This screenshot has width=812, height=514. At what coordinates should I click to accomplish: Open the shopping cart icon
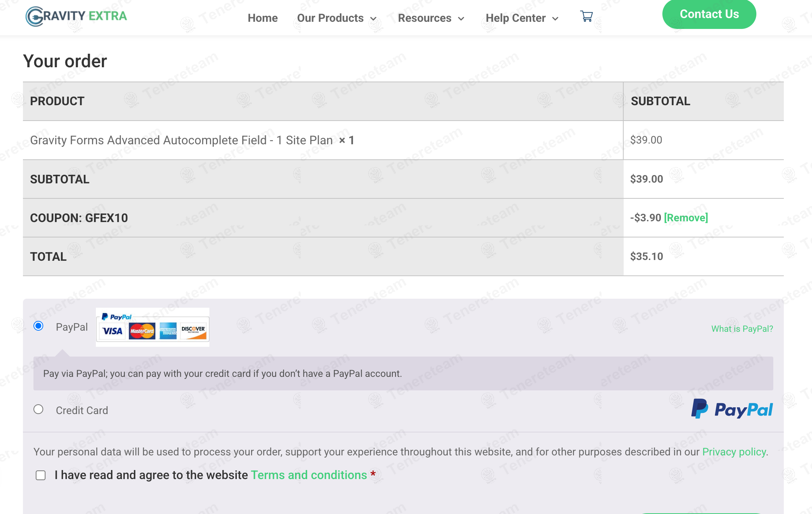coord(586,16)
